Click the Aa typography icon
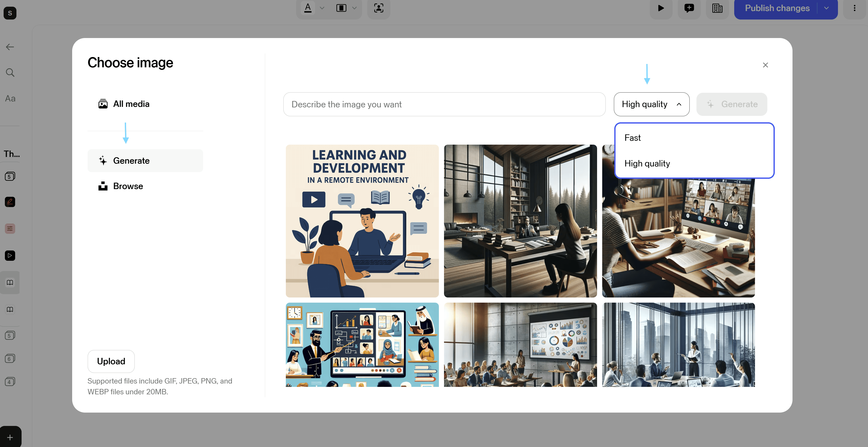The height and width of the screenshot is (447, 868). [x=10, y=98]
